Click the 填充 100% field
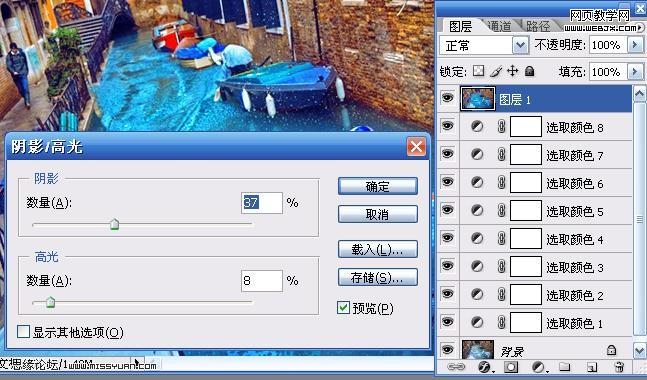The image size is (647, 380). (607, 72)
